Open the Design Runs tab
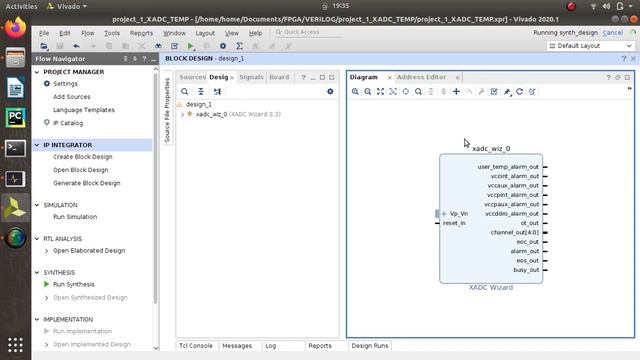Viewport: 640px width, 360px height. pos(370,346)
